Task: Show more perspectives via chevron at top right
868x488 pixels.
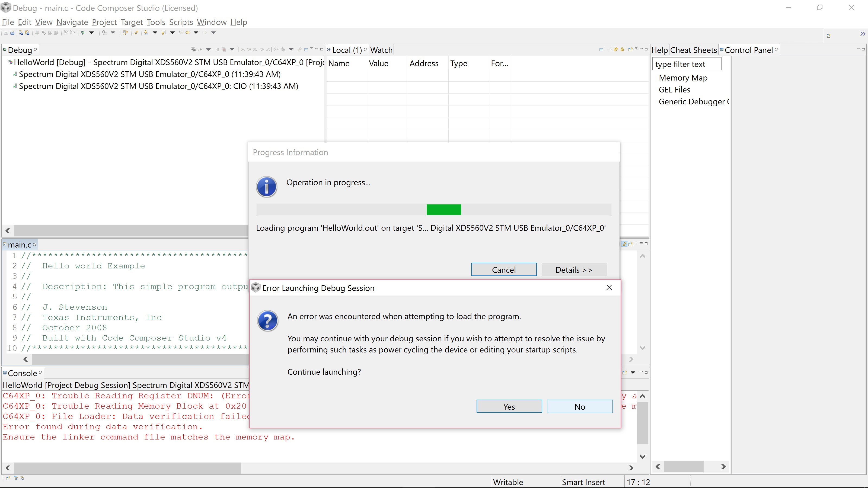Action: point(863,34)
